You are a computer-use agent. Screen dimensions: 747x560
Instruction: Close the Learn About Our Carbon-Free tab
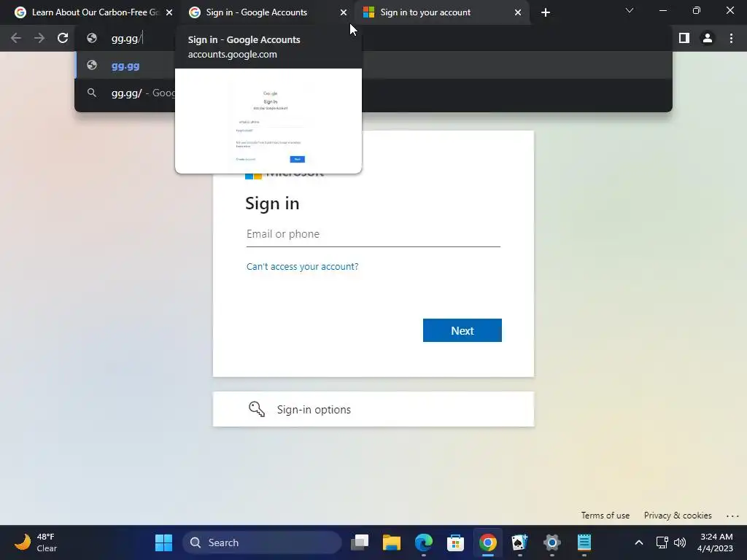(x=169, y=12)
